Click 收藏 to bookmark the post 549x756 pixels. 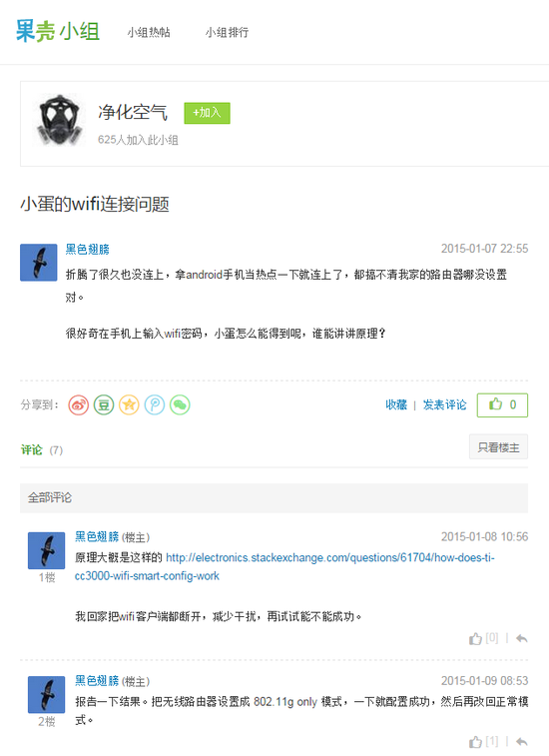point(396,405)
